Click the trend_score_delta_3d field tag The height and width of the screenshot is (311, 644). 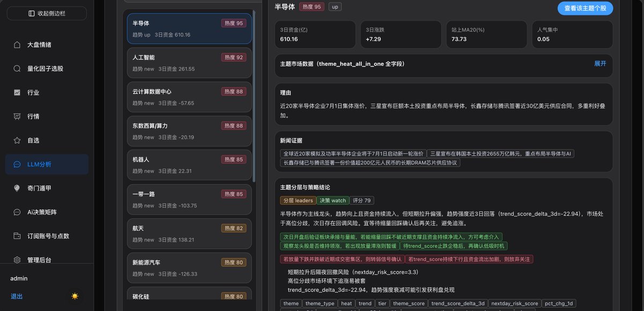pyautogui.click(x=458, y=303)
